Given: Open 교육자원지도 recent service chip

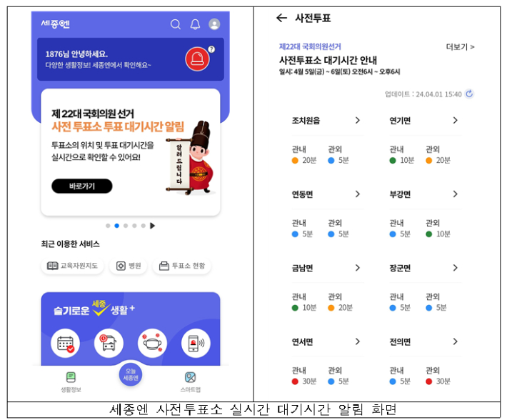Looking at the screenshot, I should [x=72, y=266].
